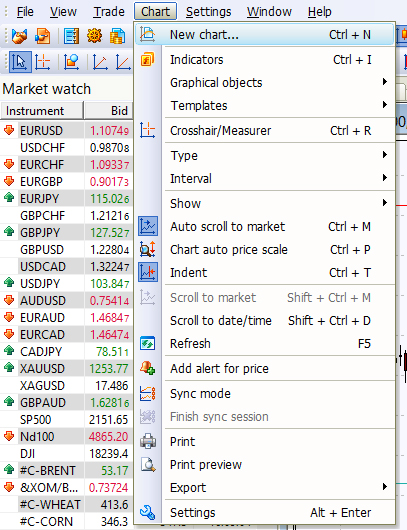This screenshot has width=407, height=530.
Task: Click the alert bell icon in the menu
Action: (148, 368)
